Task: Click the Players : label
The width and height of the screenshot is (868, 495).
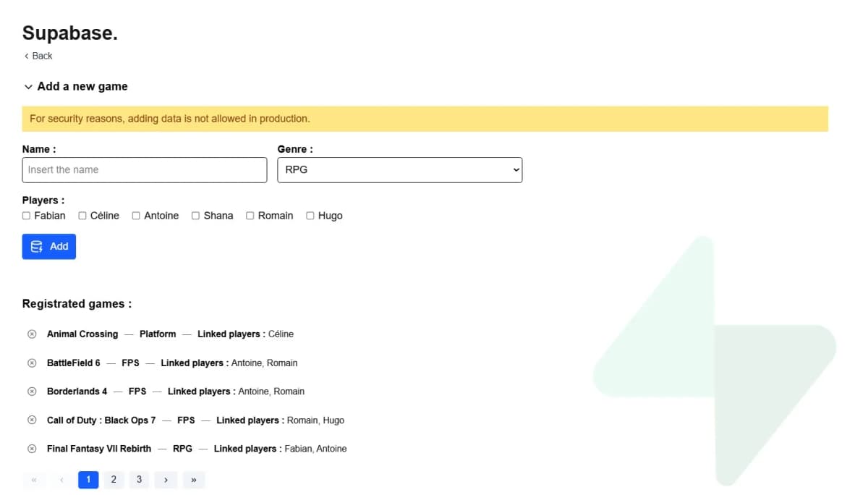Action: click(43, 200)
